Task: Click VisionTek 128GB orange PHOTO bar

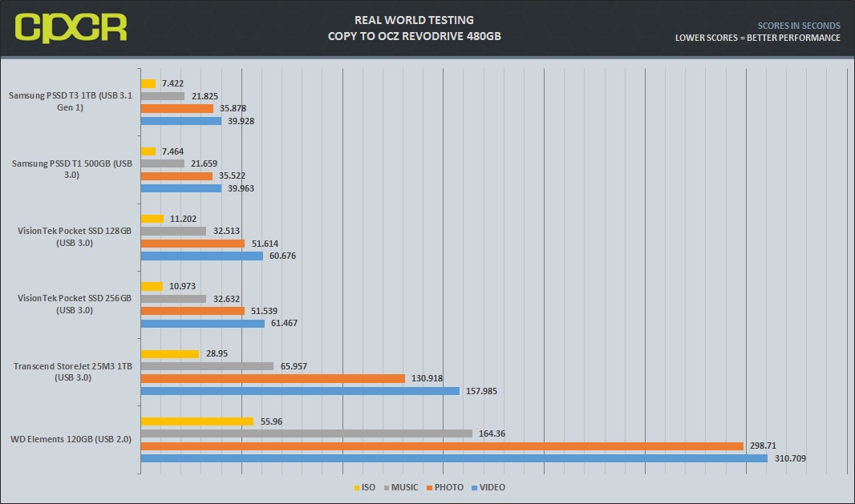Action: 193,244
